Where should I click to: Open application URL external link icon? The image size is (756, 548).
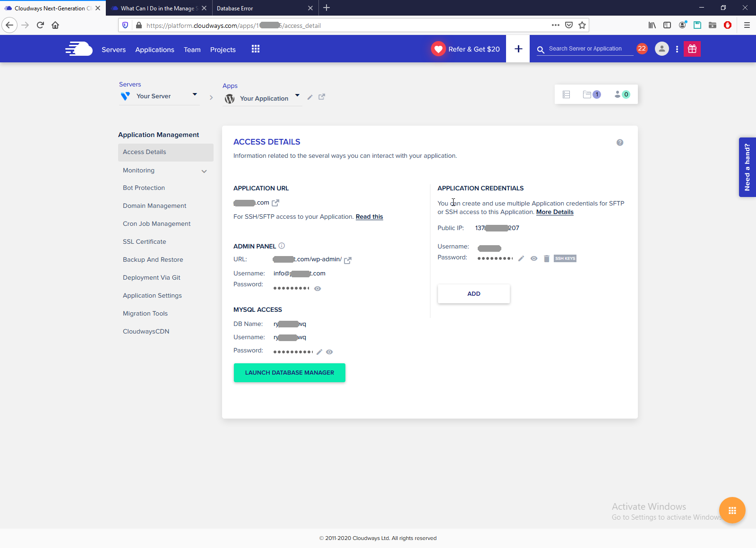point(275,203)
